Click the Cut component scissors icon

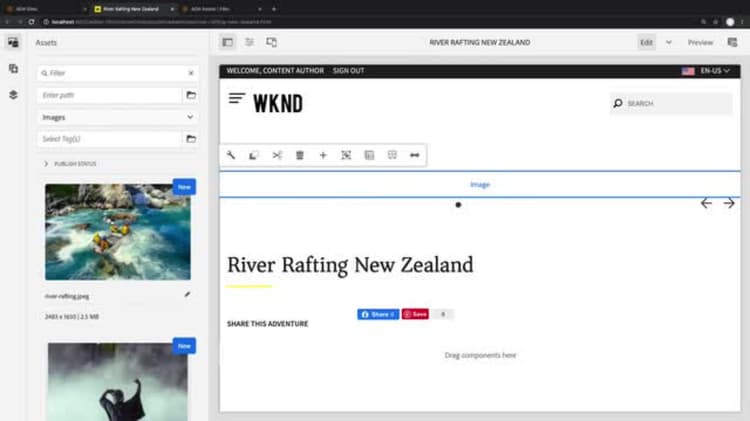(x=277, y=155)
